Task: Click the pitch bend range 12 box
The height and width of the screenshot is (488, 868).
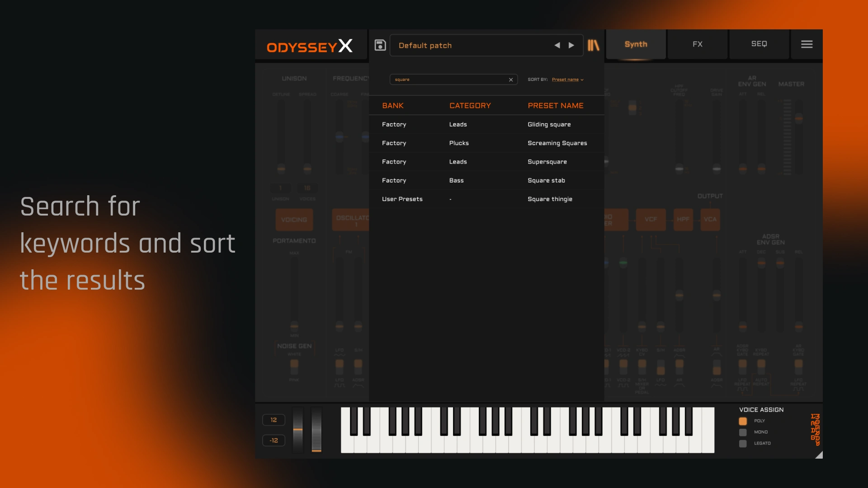Action: coord(274,420)
